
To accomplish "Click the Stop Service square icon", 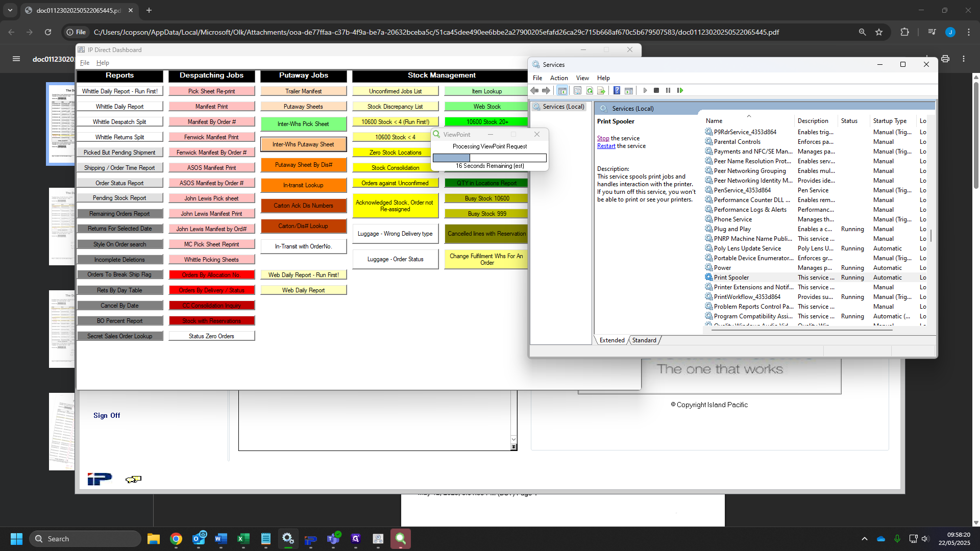I will click(x=656, y=90).
